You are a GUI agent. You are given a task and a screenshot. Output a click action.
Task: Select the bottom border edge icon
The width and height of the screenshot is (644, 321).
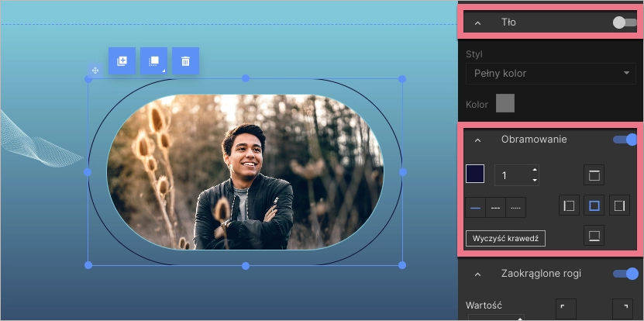click(594, 236)
